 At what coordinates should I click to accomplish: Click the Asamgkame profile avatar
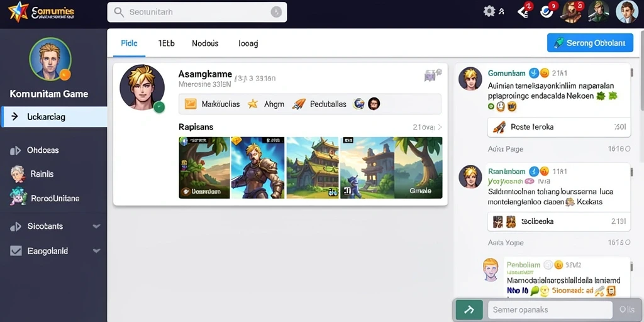coord(142,87)
